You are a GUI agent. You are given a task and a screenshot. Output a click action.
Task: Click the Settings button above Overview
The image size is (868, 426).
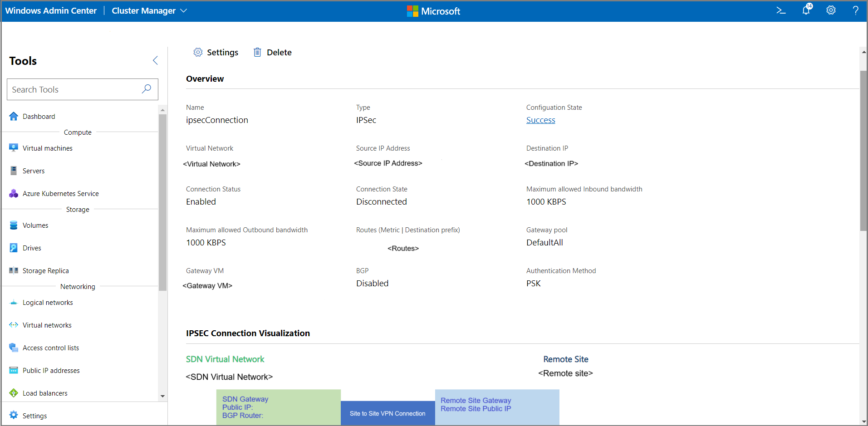click(216, 53)
